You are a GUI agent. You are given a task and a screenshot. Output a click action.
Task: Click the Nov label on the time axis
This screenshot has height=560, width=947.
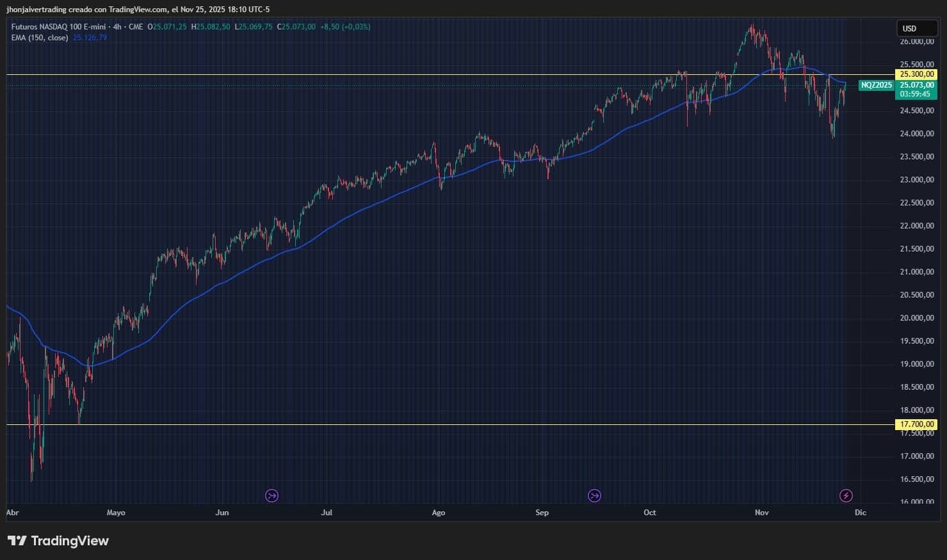[762, 513]
